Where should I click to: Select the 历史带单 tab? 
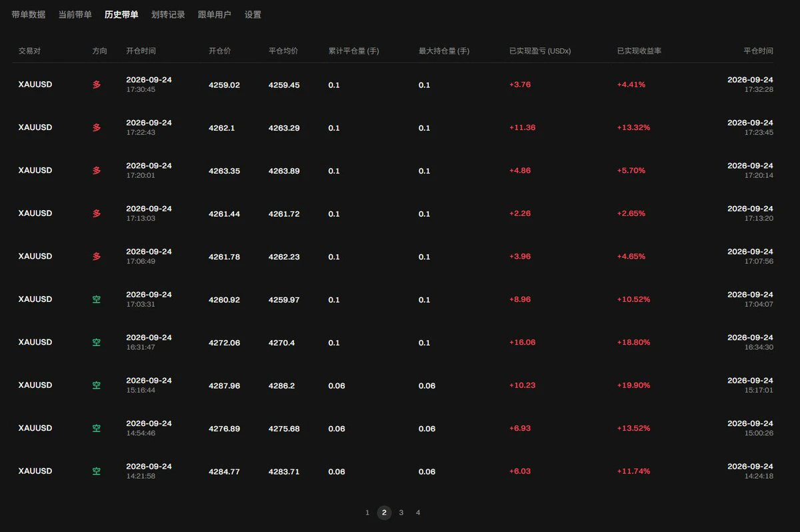point(121,15)
